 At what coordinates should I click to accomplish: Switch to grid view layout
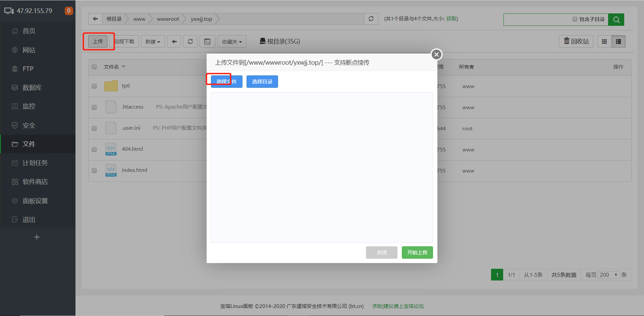pyautogui.click(x=604, y=41)
